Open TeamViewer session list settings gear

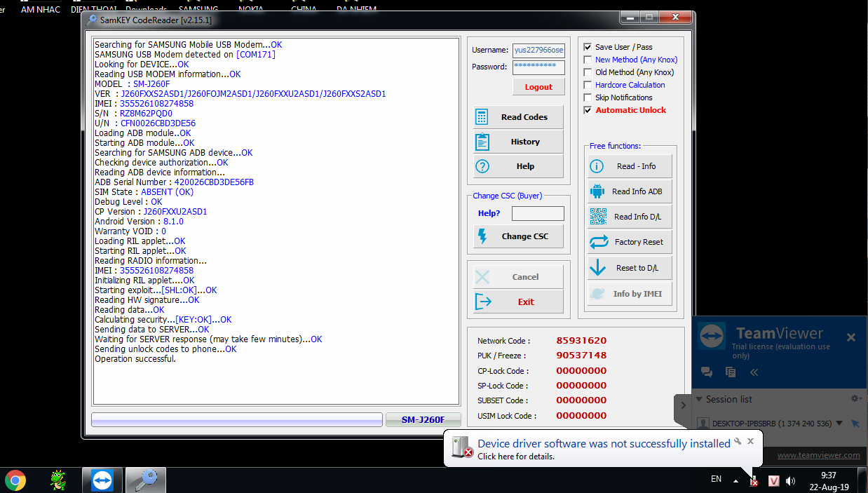coord(855,398)
